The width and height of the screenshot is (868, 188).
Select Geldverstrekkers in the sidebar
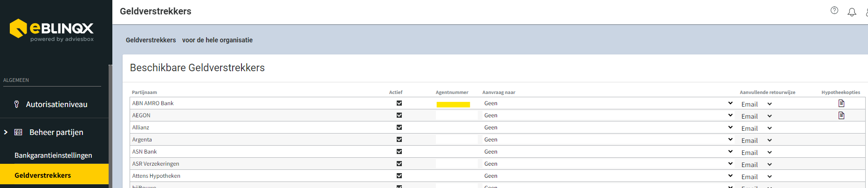54,175
